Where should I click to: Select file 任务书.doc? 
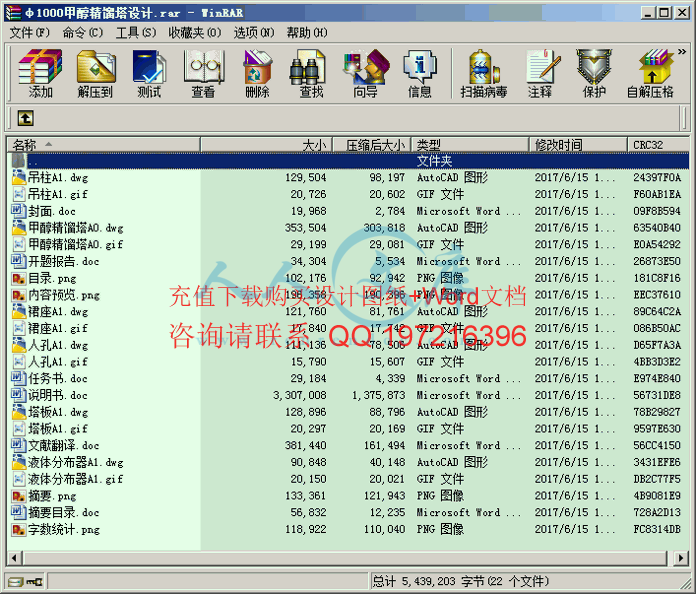pyautogui.click(x=58, y=378)
